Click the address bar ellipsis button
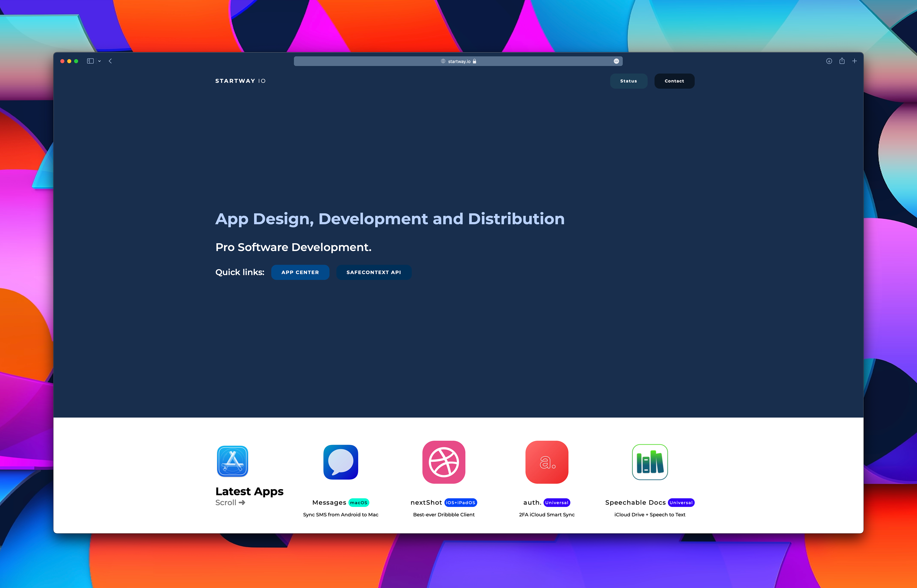Viewport: 917px width, 588px height. pyautogui.click(x=616, y=61)
